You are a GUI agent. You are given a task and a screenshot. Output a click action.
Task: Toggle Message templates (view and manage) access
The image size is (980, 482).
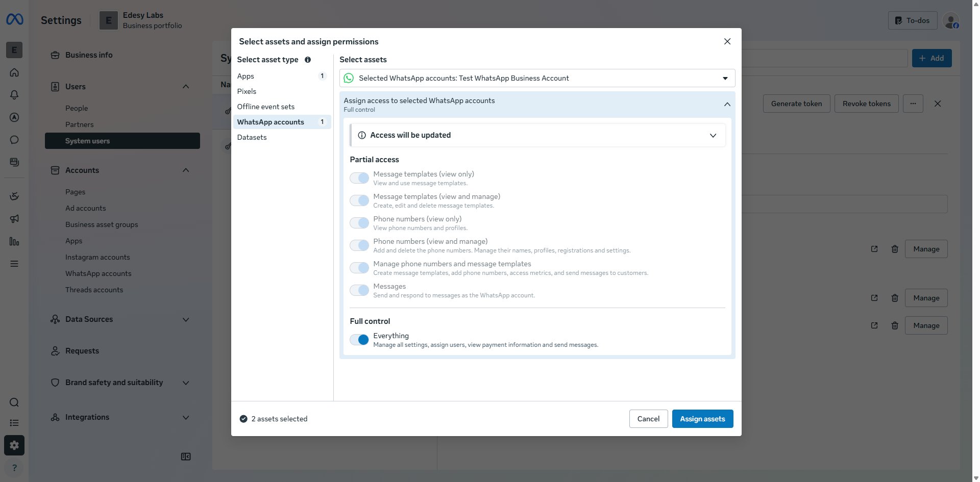(359, 200)
